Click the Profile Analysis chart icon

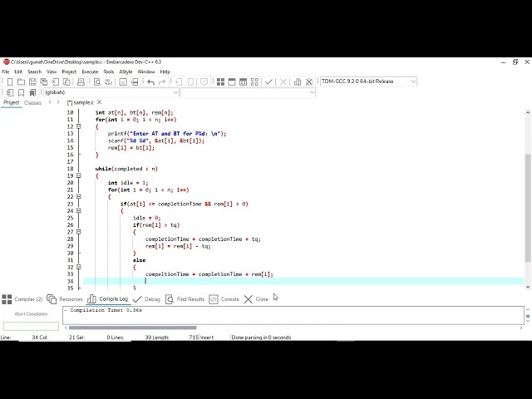pyautogui.click(x=298, y=81)
